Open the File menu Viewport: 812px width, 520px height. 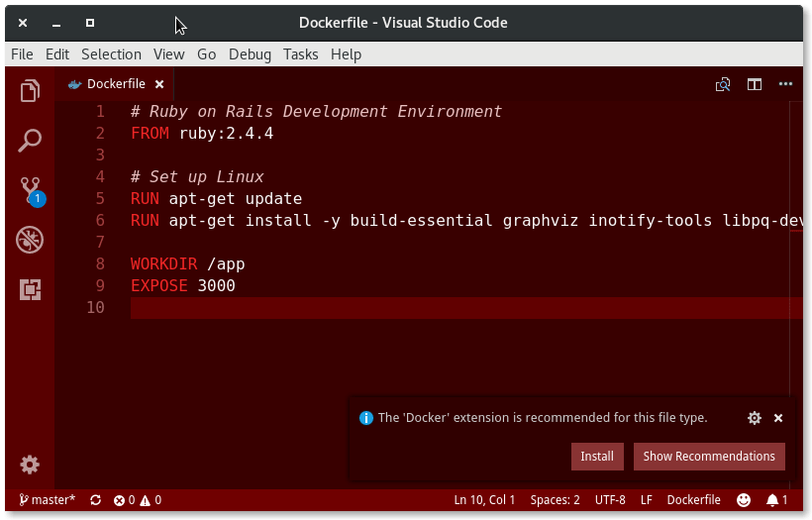[22, 54]
